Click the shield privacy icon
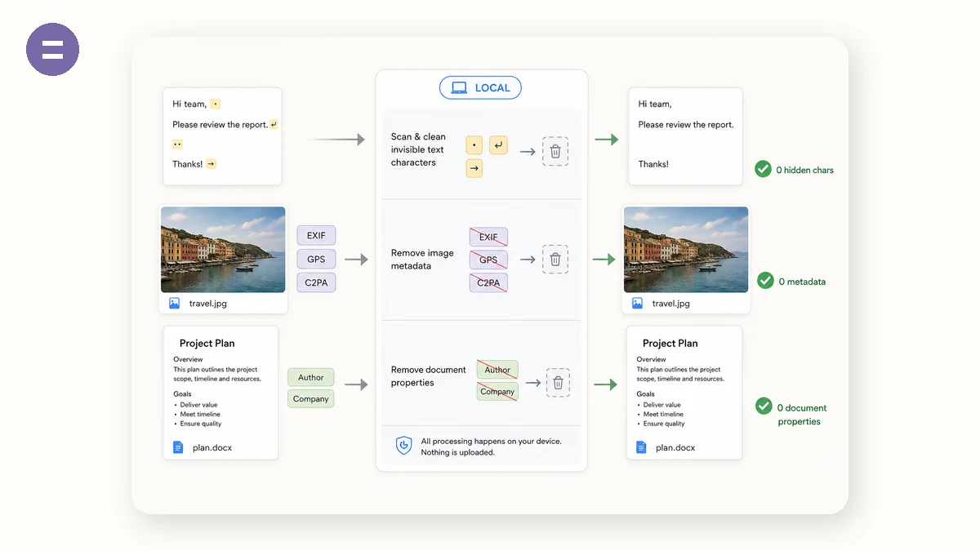Screen dimensions: 980x551 [403, 446]
